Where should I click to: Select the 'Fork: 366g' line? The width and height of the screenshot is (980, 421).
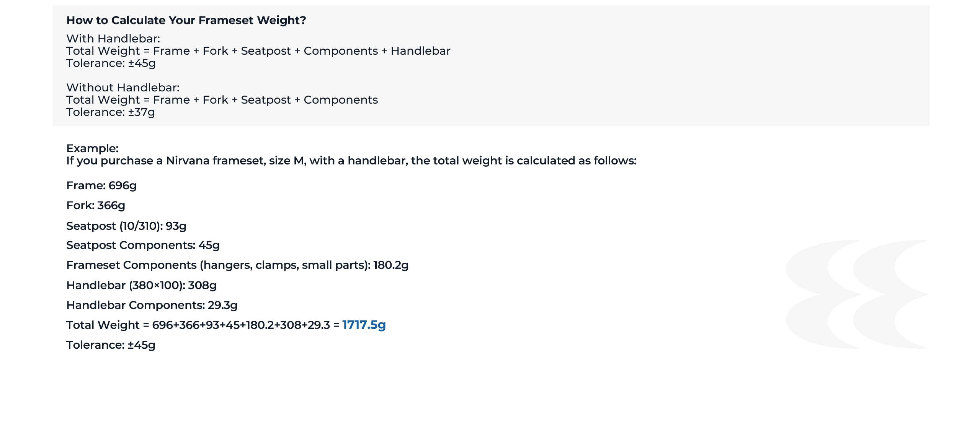tap(95, 205)
